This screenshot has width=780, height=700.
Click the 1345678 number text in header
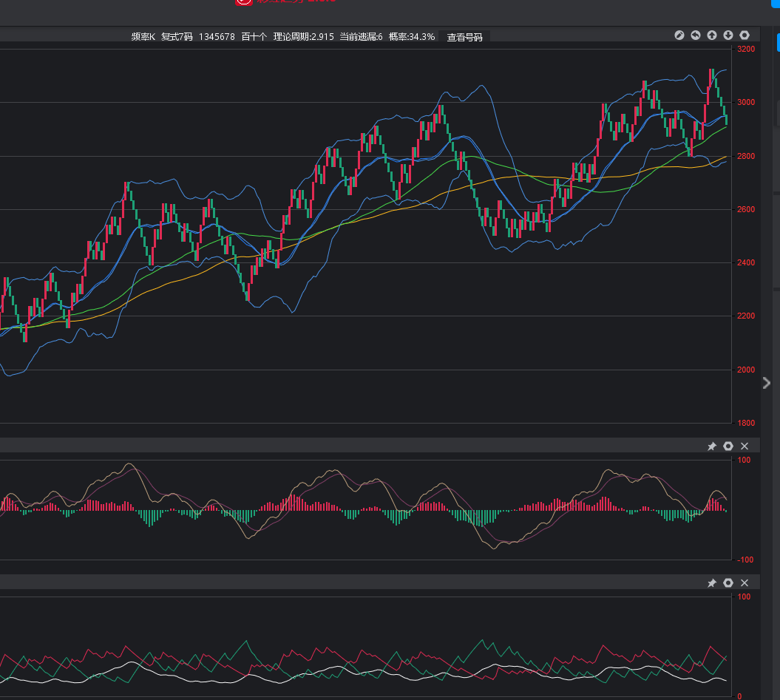[x=217, y=37]
